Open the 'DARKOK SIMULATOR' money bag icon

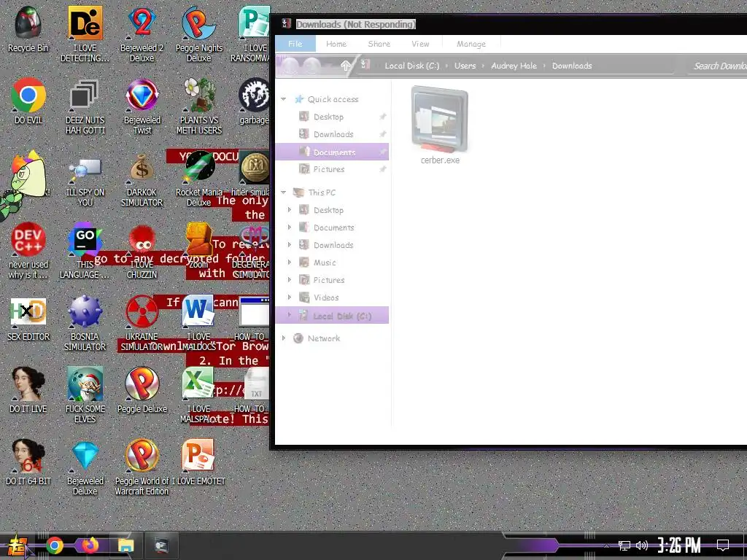(142, 179)
